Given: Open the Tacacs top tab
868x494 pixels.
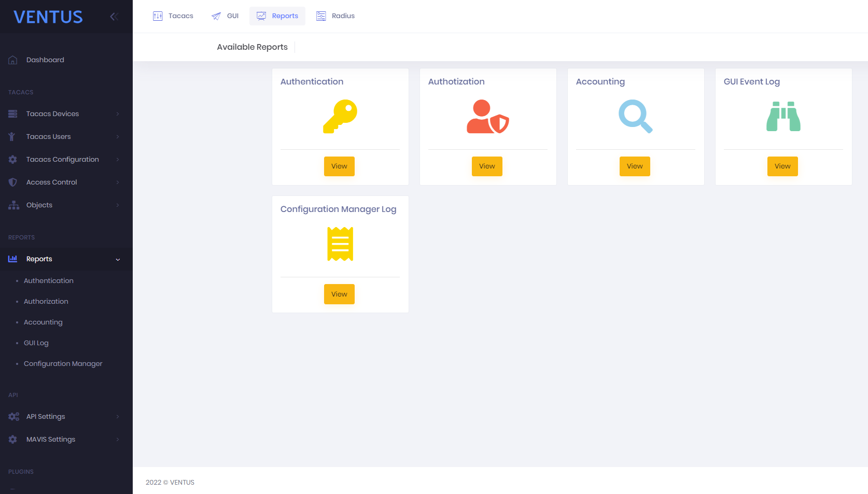Looking at the screenshot, I should tap(173, 16).
